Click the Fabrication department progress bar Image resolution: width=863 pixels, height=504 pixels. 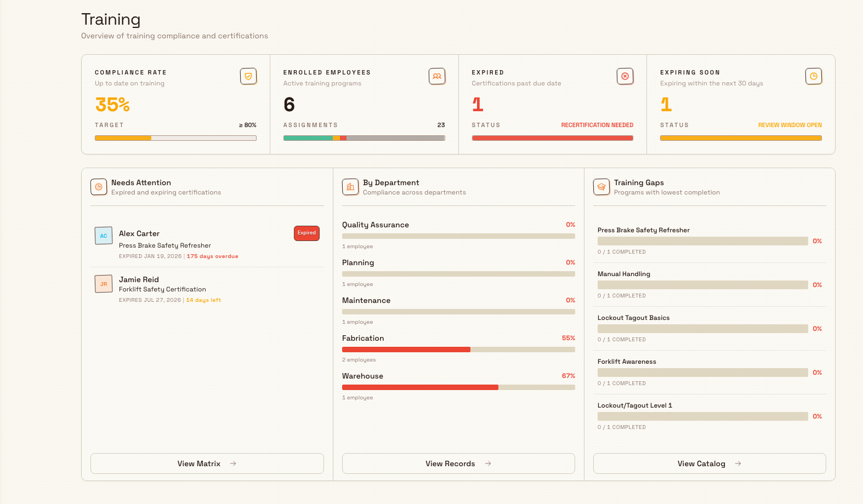(x=458, y=350)
